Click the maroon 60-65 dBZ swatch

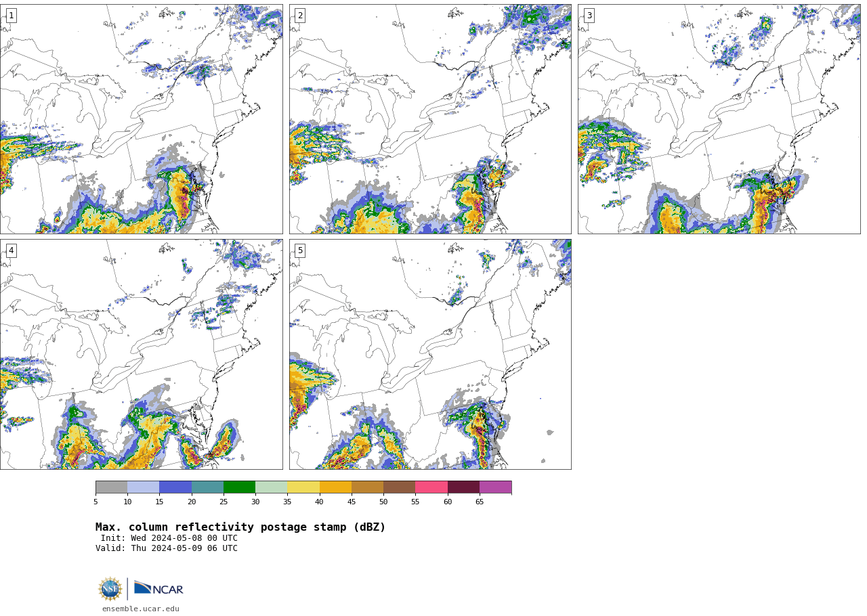pyautogui.click(x=463, y=487)
